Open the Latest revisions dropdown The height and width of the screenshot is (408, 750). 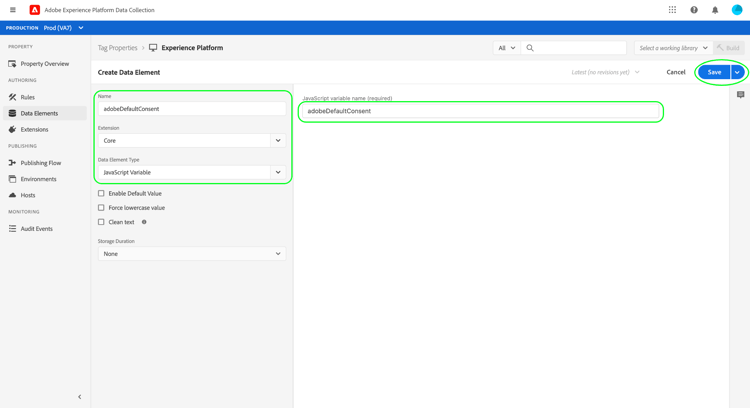click(x=605, y=72)
